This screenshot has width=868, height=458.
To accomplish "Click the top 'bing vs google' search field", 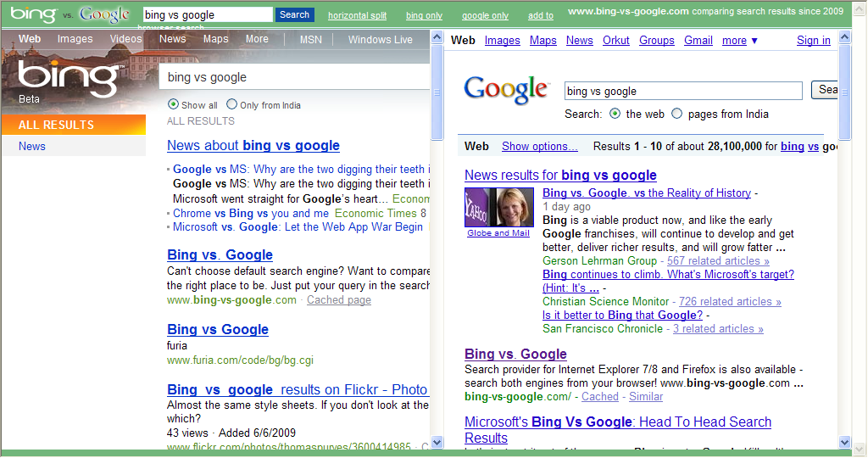I will (208, 15).
